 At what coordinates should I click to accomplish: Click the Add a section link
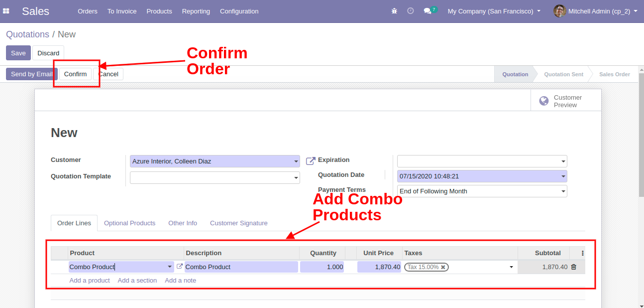point(137,281)
